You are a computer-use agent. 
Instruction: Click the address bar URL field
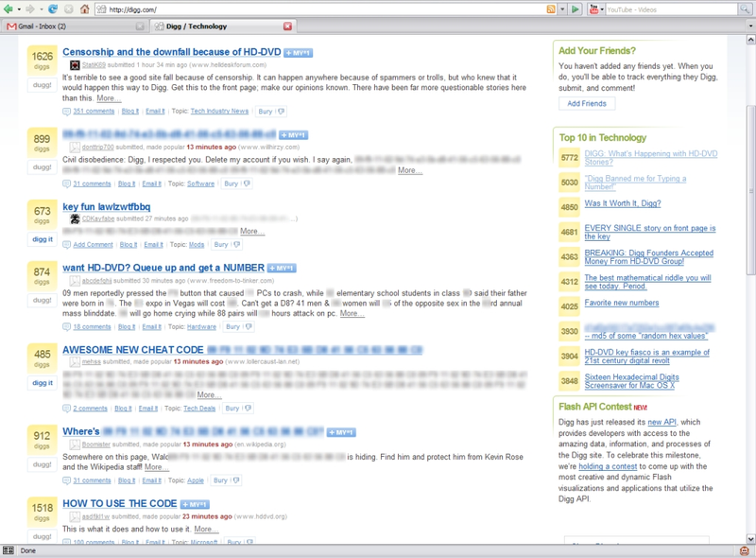coord(319,9)
